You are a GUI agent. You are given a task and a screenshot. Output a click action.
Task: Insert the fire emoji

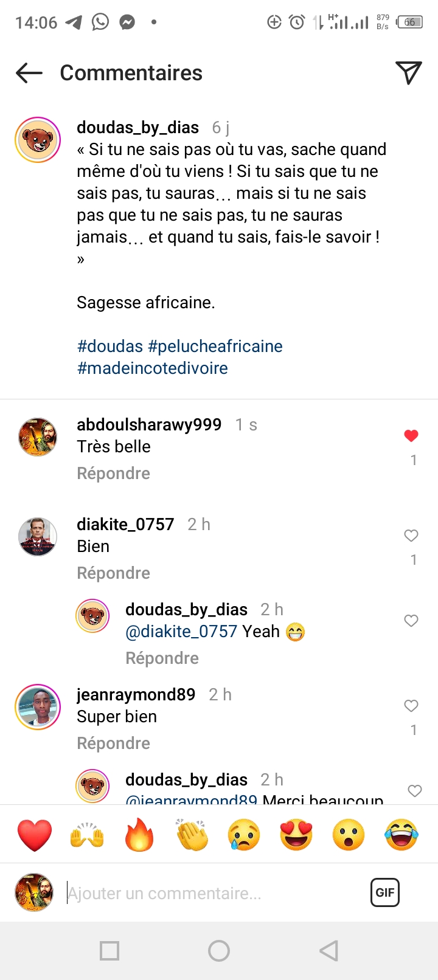139,835
